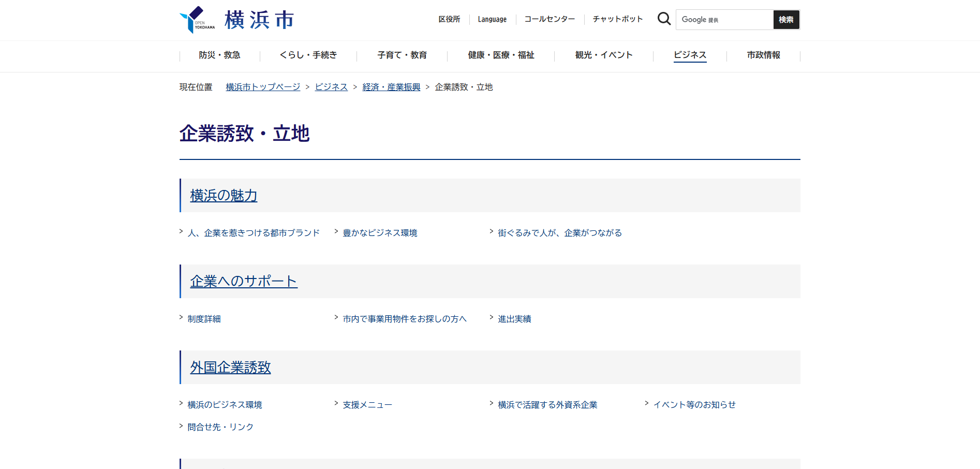Click the 経済・産業振興 breadcrumb link
Image resolution: width=980 pixels, height=469 pixels.
(x=391, y=87)
